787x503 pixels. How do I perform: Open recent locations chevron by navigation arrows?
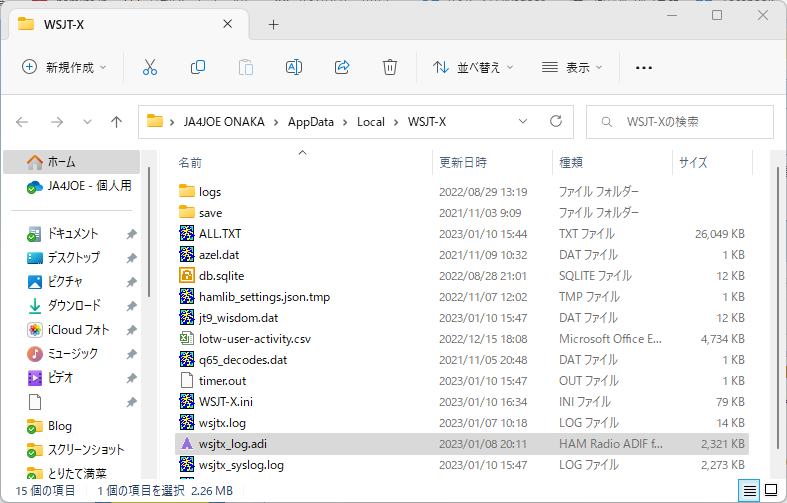pyautogui.click(x=87, y=121)
